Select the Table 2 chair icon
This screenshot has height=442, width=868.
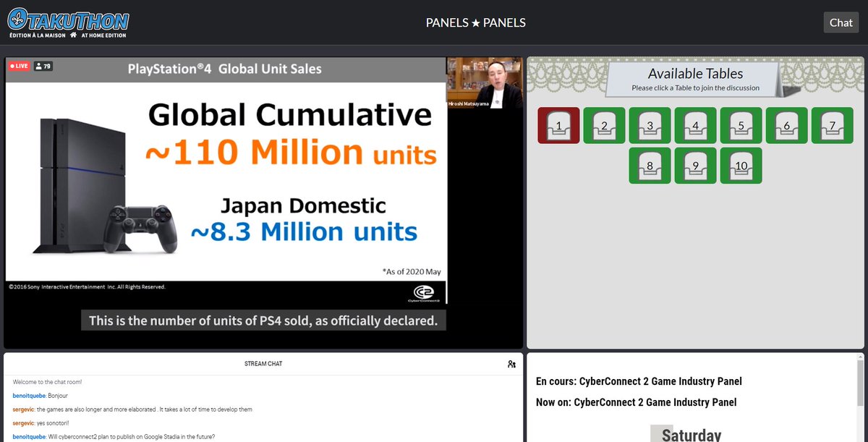click(x=604, y=125)
